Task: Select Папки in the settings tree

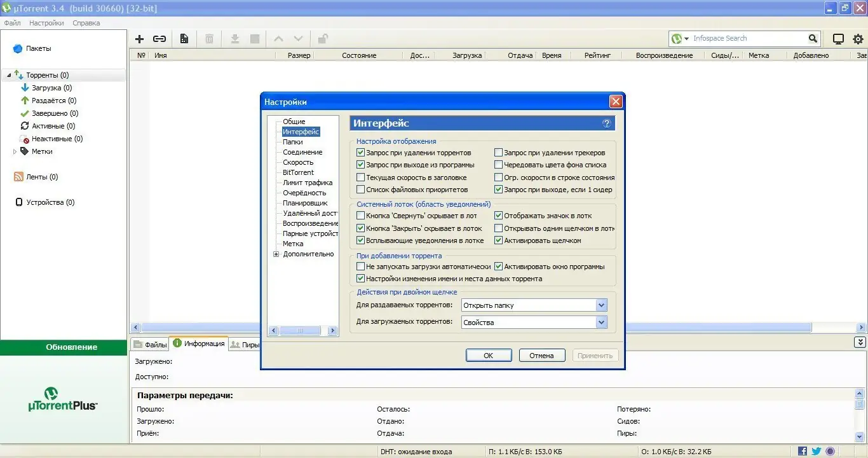Action: [x=293, y=142]
